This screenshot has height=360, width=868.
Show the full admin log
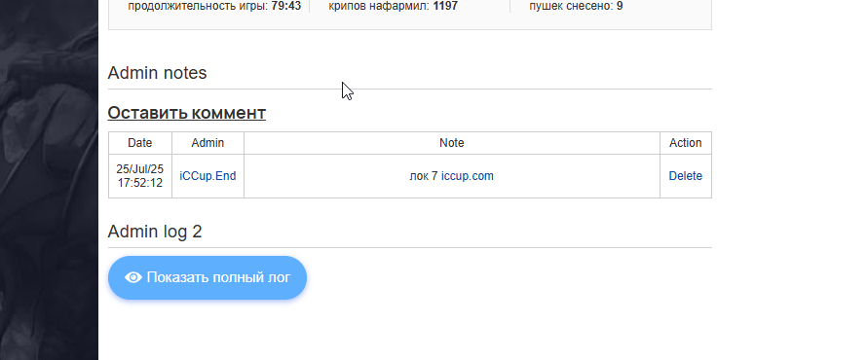click(x=208, y=277)
